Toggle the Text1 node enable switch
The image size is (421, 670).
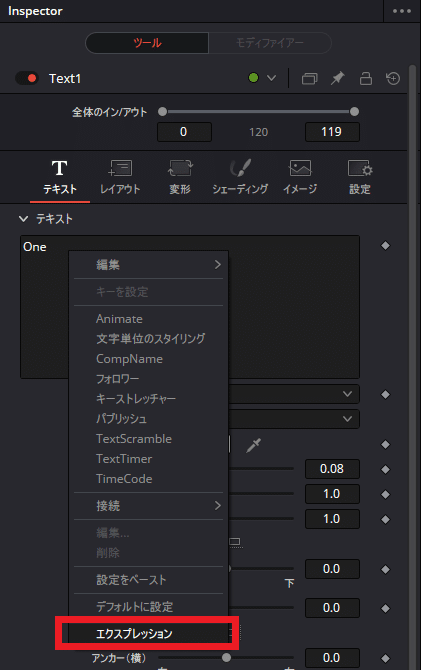[27, 78]
